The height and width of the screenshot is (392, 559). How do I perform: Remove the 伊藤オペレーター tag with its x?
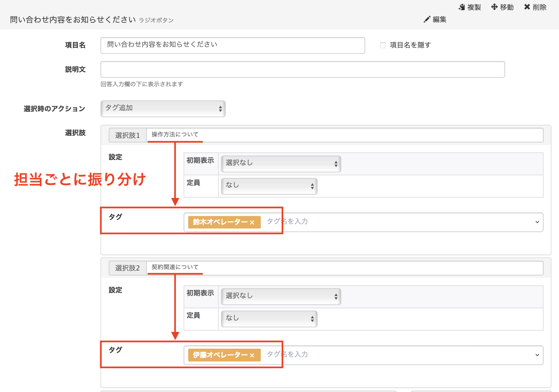point(252,356)
